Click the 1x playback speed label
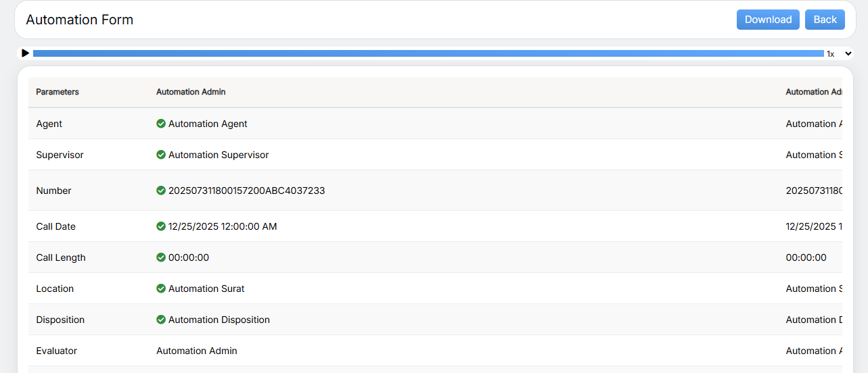This screenshot has height=373, width=868. pyautogui.click(x=830, y=54)
